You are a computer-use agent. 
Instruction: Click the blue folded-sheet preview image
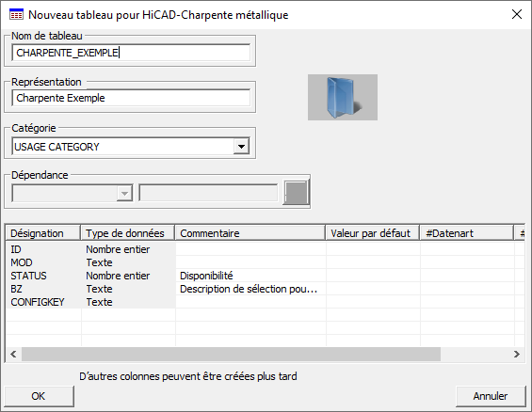pyautogui.click(x=343, y=97)
